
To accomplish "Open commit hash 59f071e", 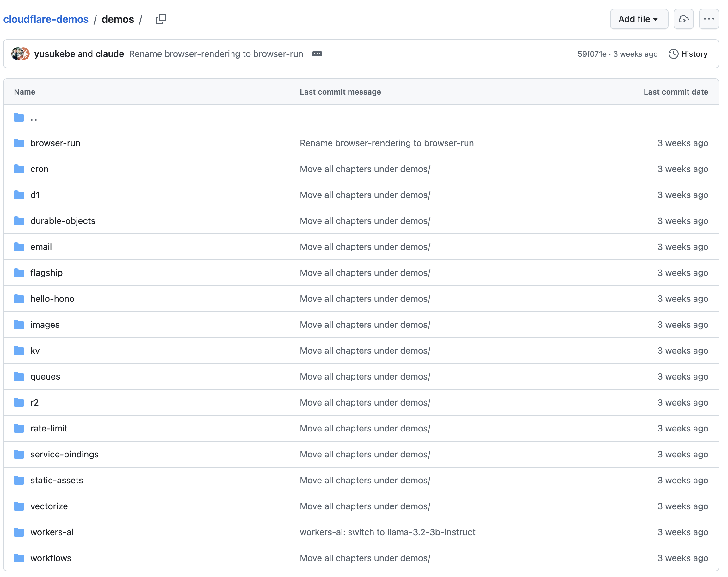I will (x=592, y=54).
